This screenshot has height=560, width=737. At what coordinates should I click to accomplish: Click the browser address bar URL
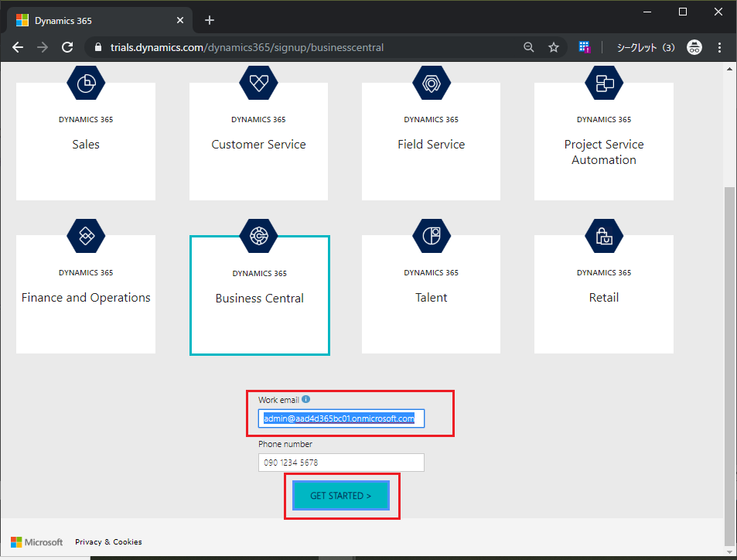click(247, 47)
